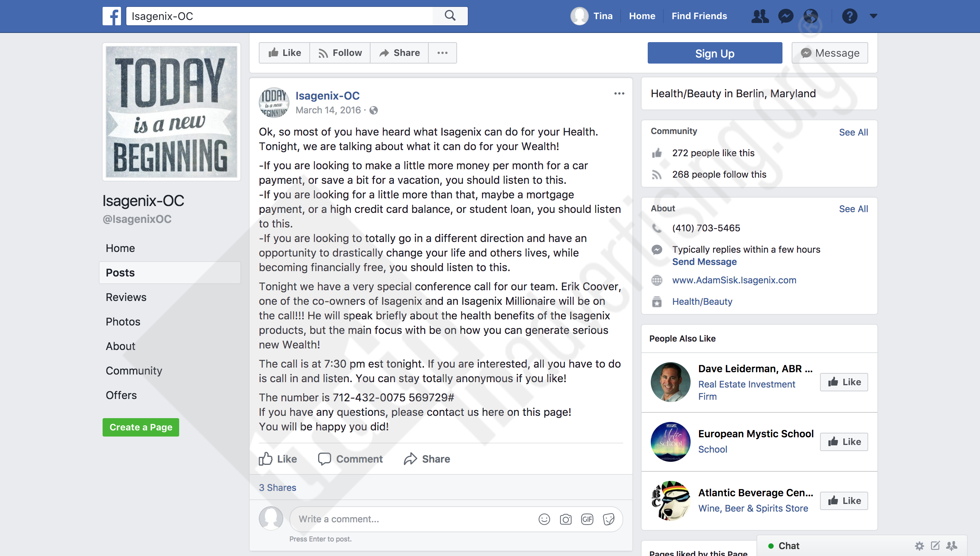The width and height of the screenshot is (980, 556).
Task: Click the Facebook logo icon
Action: 112,16
